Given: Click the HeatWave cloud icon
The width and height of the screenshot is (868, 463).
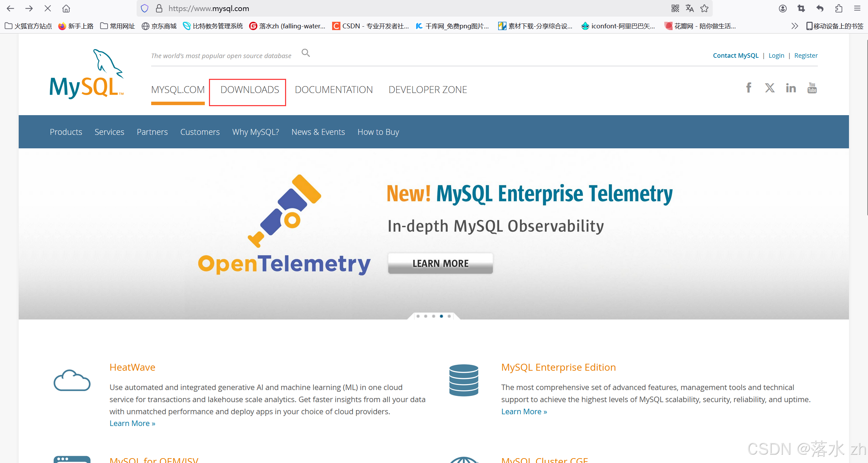Looking at the screenshot, I should (x=72, y=380).
